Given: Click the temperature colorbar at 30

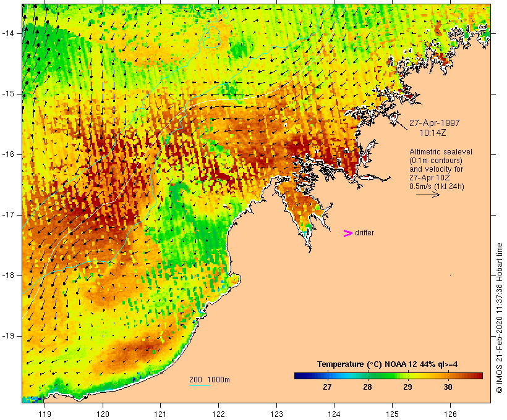Looking at the screenshot, I should click(x=448, y=376).
